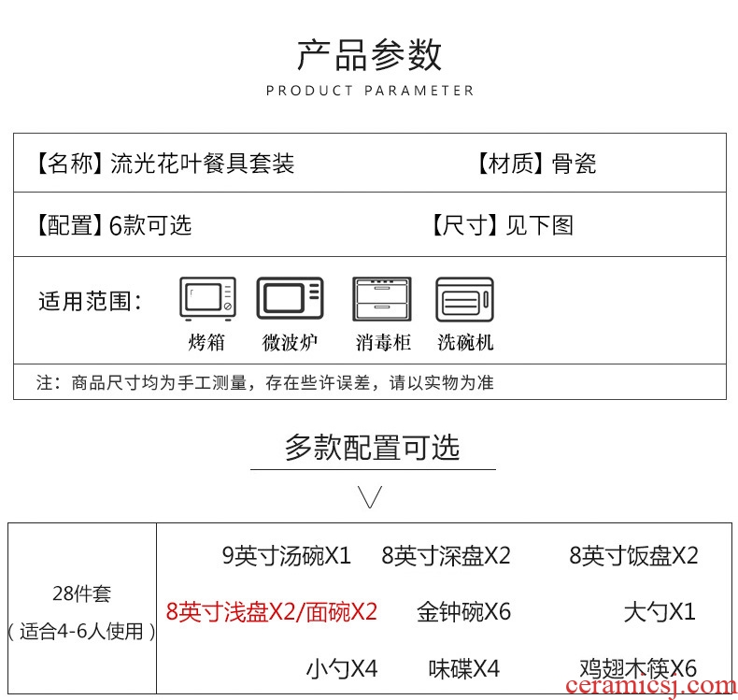Click the 金钟碗X6 item
The height and width of the screenshot is (700, 738).
click(x=463, y=612)
